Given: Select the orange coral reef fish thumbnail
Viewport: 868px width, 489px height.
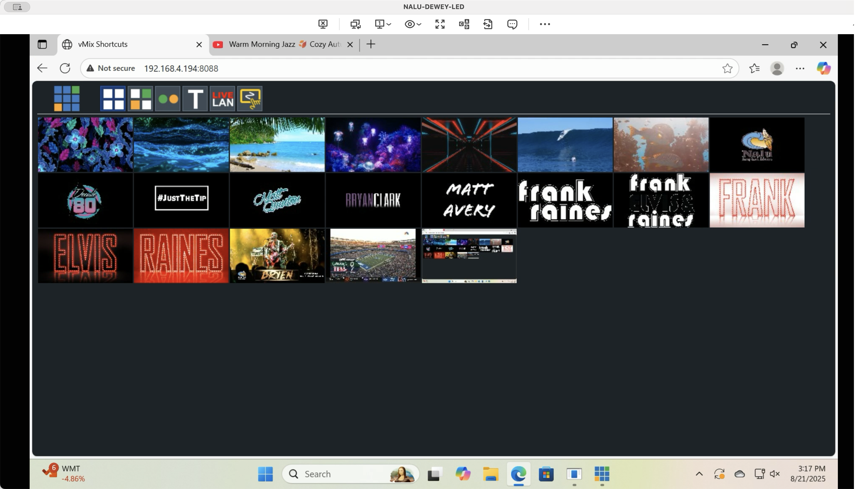Looking at the screenshot, I should pyautogui.click(x=662, y=145).
